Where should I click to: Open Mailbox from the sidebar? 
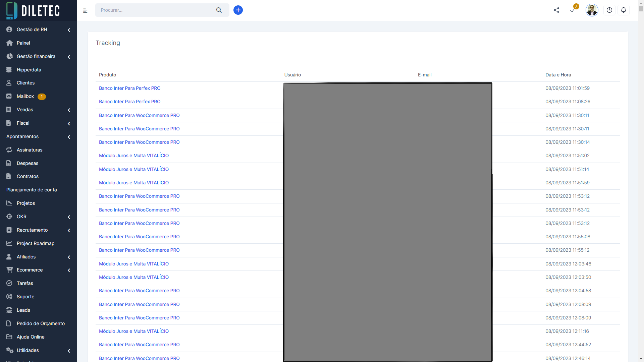coord(25,96)
